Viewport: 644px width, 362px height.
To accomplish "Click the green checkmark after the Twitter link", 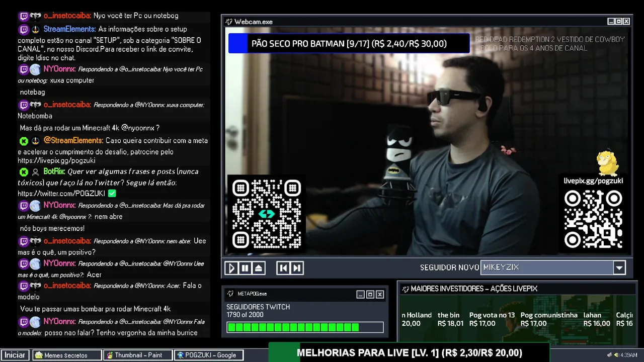I will tap(112, 193).
